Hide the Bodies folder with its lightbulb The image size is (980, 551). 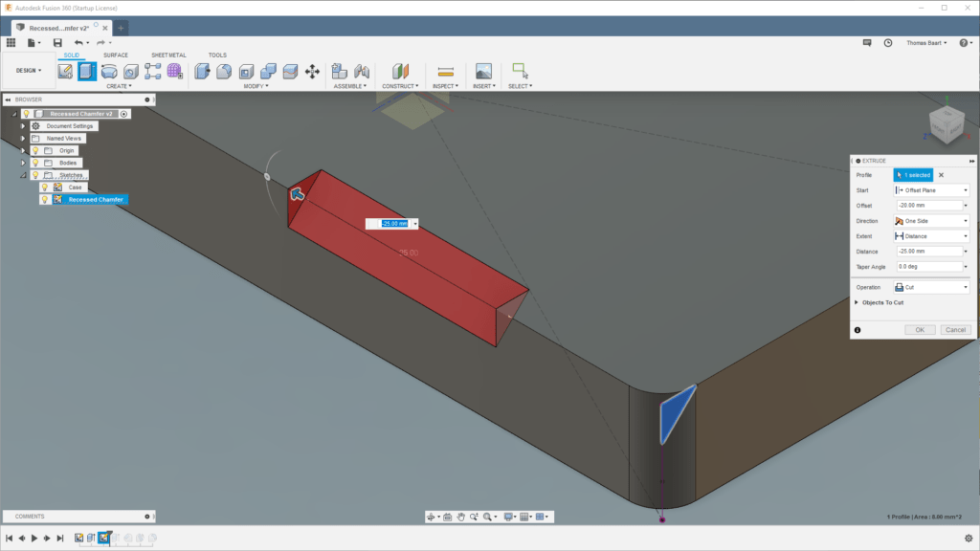coord(35,163)
